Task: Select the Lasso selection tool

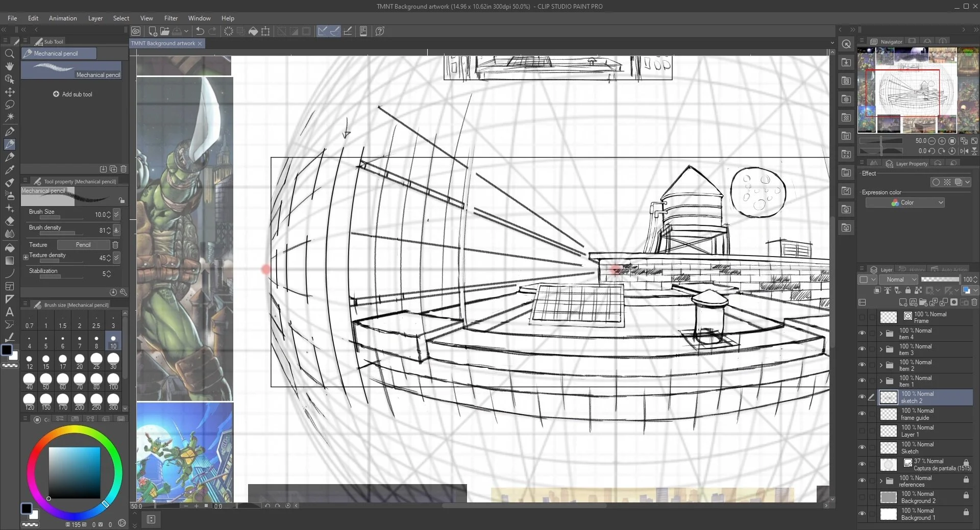Action: (x=10, y=105)
